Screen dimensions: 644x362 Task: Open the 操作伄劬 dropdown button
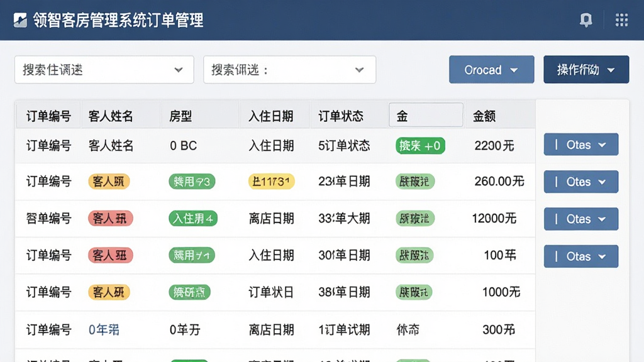point(586,70)
